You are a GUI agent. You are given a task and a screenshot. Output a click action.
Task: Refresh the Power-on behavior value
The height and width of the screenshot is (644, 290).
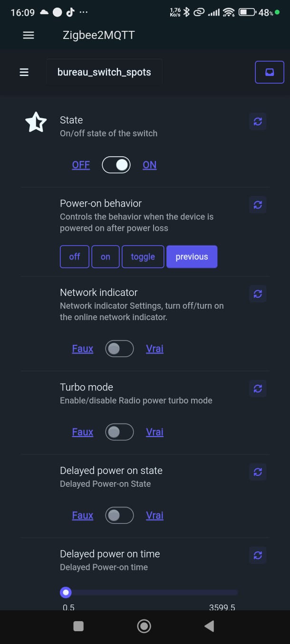click(x=258, y=205)
